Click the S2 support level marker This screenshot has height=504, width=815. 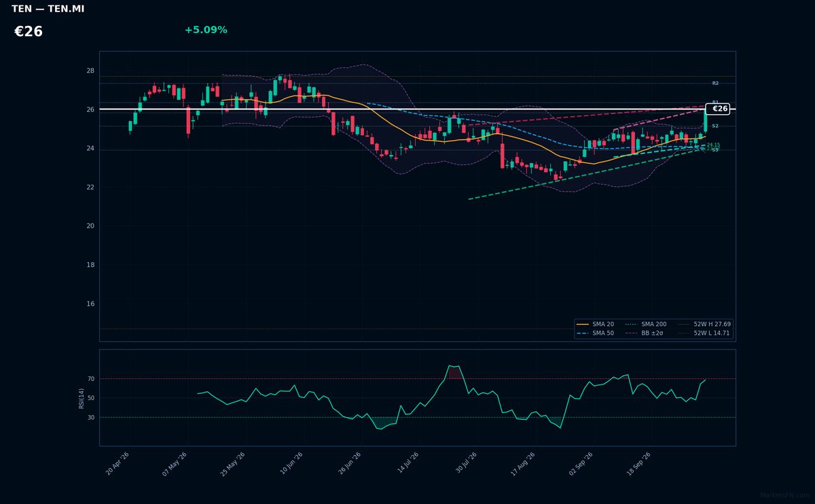(x=715, y=126)
